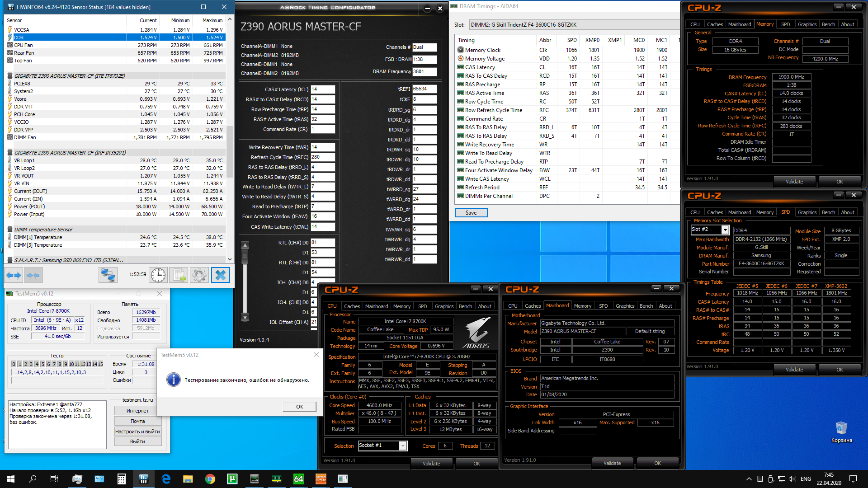
Task: Click the logging sheet-with-plus icon in HWiNFO
Action: click(179, 275)
